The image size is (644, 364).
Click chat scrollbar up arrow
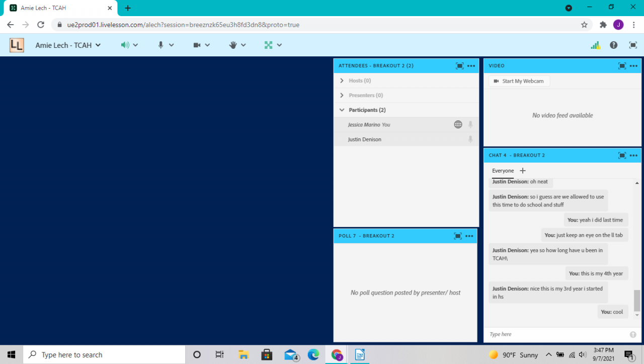pos(637,183)
